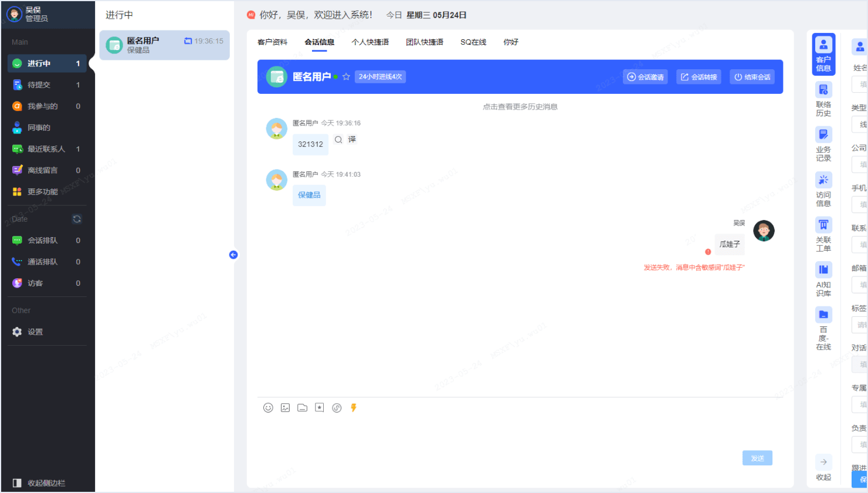
Task: Click the 结束会话 button
Action: click(x=752, y=76)
